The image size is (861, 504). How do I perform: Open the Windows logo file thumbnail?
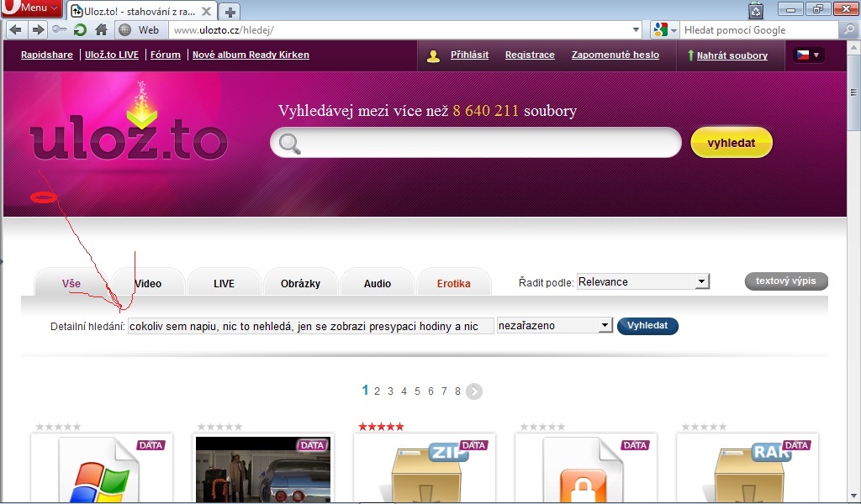(102, 470)
